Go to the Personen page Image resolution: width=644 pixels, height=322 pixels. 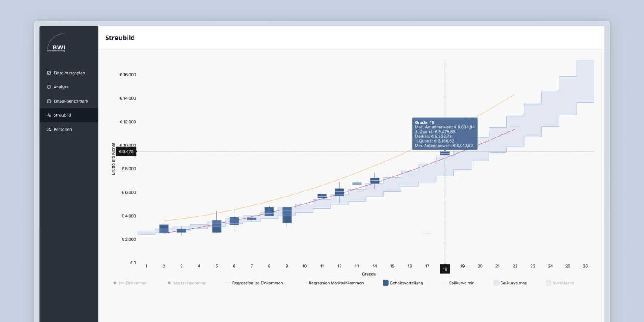tap(63, 130)
